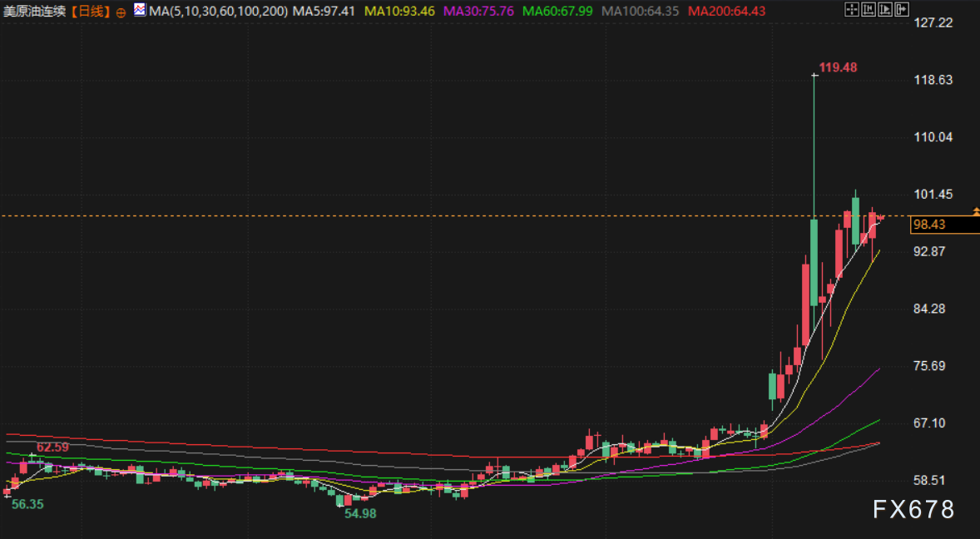Open the MA indicator chart icon

click(140, 11)
